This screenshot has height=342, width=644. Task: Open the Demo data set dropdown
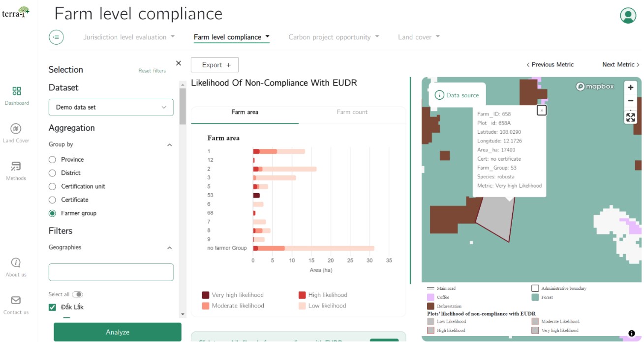(111, 107)
